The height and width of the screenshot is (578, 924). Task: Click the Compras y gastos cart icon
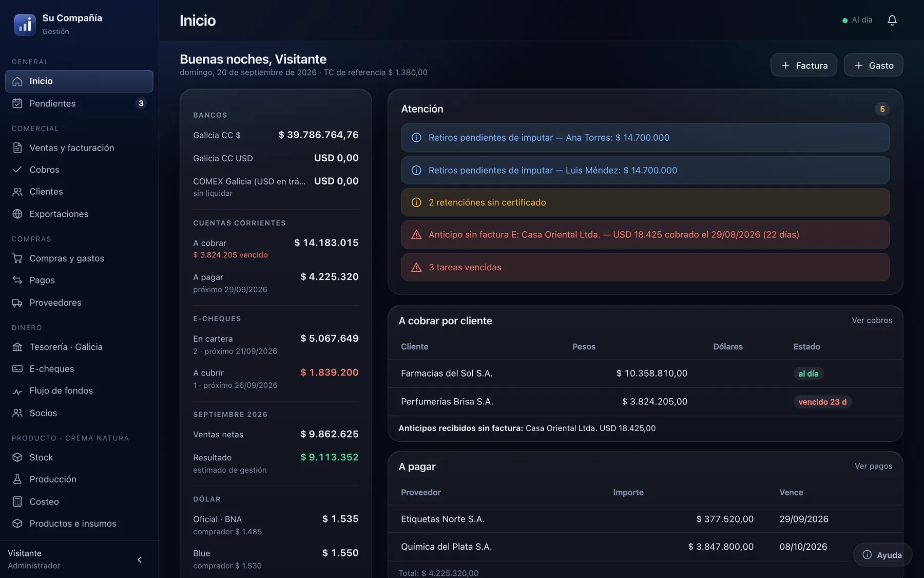click(17, 258)
